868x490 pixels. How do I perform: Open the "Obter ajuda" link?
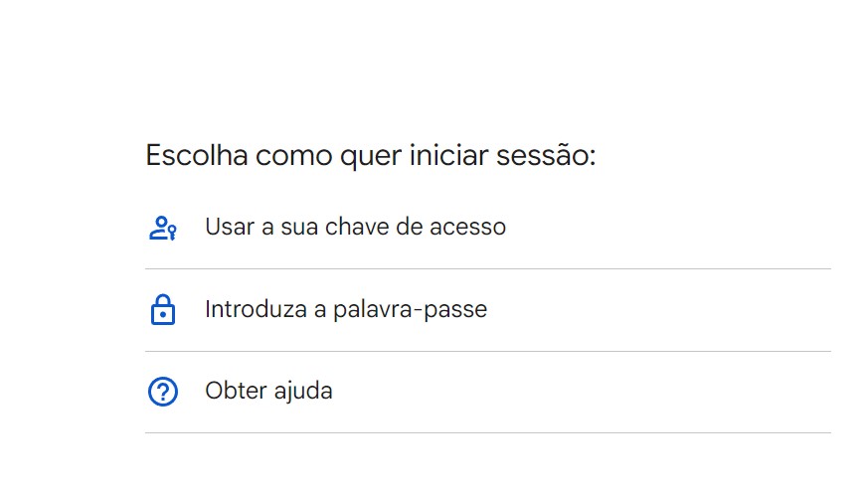click(x=268, y=391)
